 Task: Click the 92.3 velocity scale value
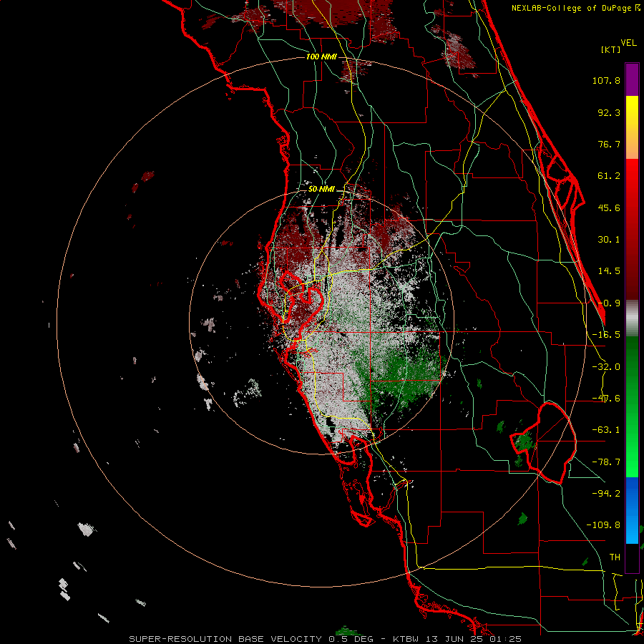[609, 112]
